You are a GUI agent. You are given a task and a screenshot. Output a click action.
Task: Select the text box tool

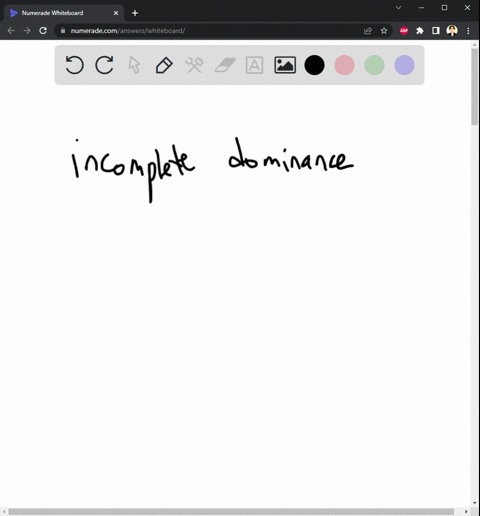point(254,65)
